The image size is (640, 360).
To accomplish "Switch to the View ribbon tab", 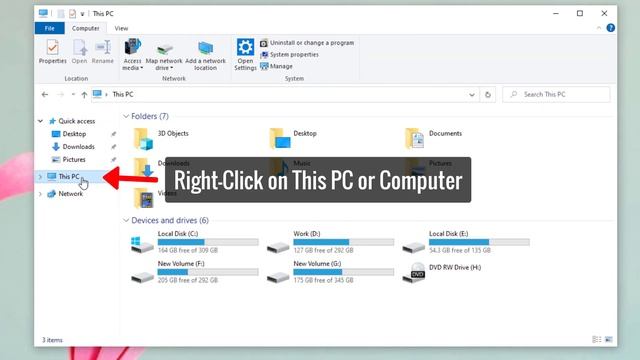I will pos(121,28).
